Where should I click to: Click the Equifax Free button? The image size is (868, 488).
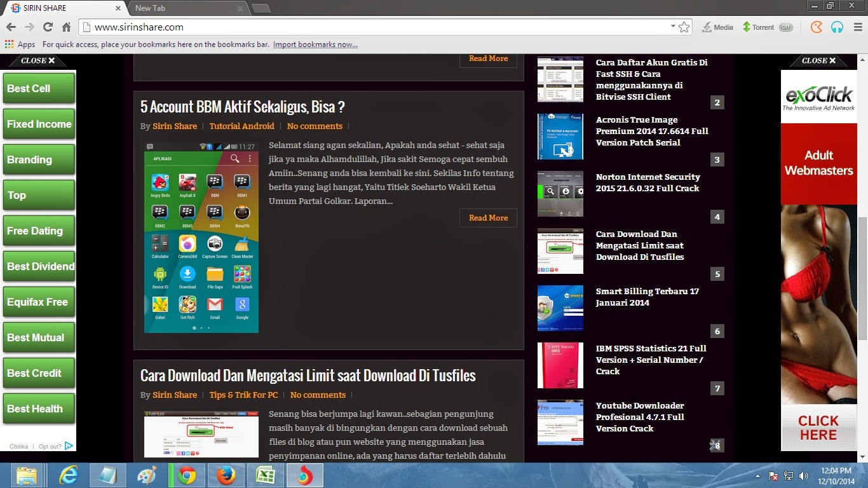click(39, 302)
